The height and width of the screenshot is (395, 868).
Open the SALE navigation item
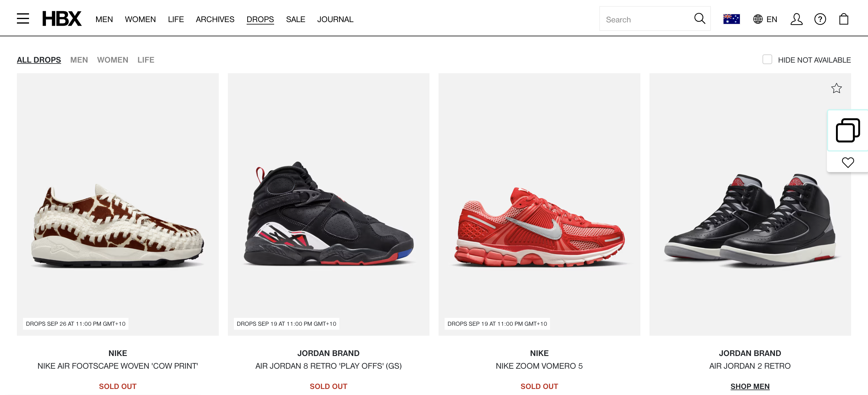(296, 19)
